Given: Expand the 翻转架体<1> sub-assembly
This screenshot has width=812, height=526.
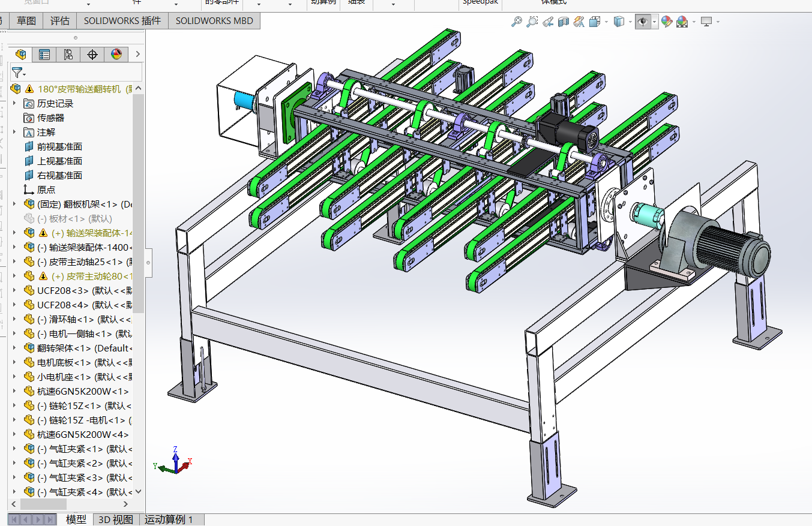Looking at the screenshot, I should coord(14,348).
